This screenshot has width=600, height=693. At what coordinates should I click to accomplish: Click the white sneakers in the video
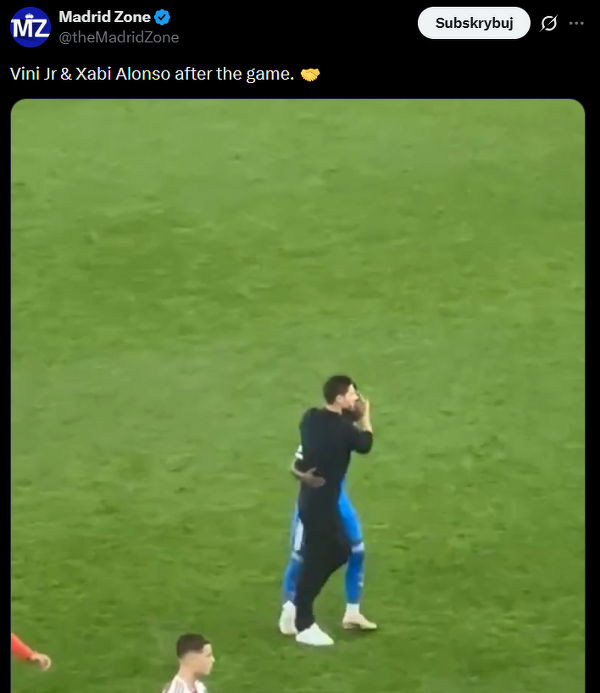314,636
